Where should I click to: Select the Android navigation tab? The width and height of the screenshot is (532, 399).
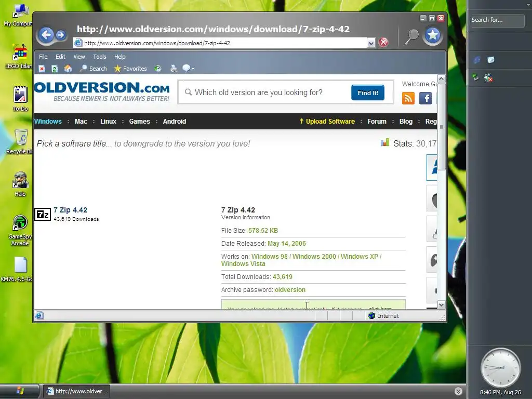pos(175,122)
